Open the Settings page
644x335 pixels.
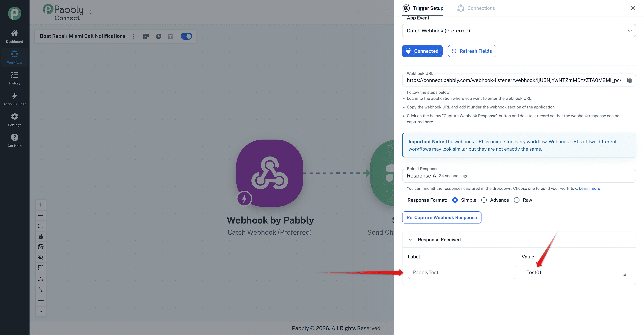click(14, 120)
